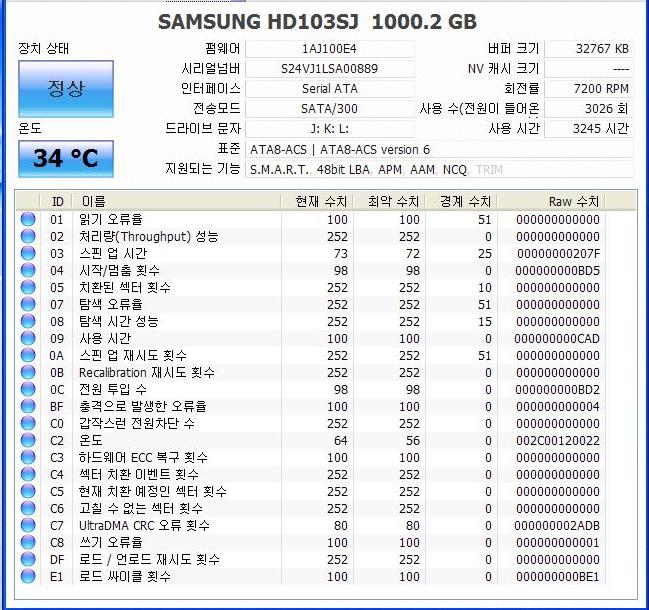649x610 pixels.
Task: Click the status circle for 01 읽기 오류율
Action: point(28,219)
